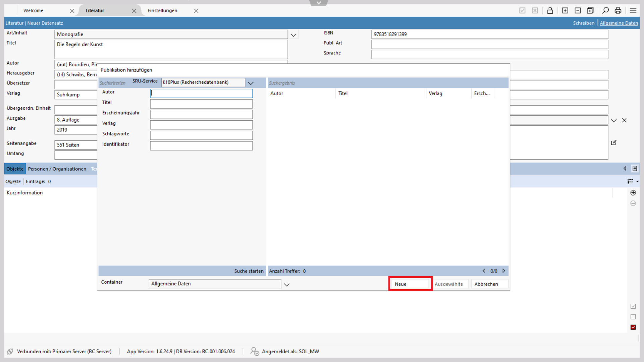Screen dimensions: 644x362
Task: Toggle the empty checkbox at right edge
Action: 633,317
